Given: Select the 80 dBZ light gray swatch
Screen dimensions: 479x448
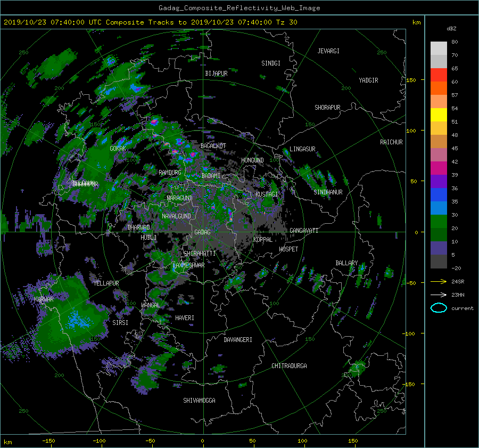Looking at the screenshot, I should click(x=439, y=48).
